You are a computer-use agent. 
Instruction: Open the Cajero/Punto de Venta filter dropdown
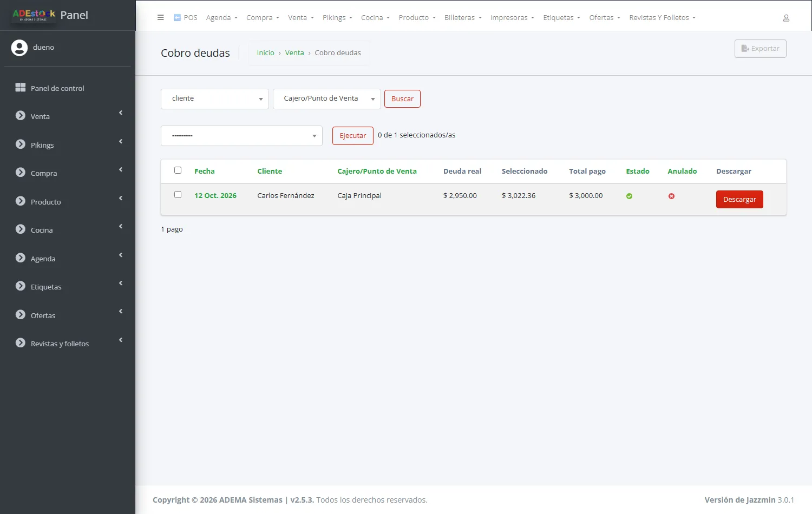tap(327, 99)
